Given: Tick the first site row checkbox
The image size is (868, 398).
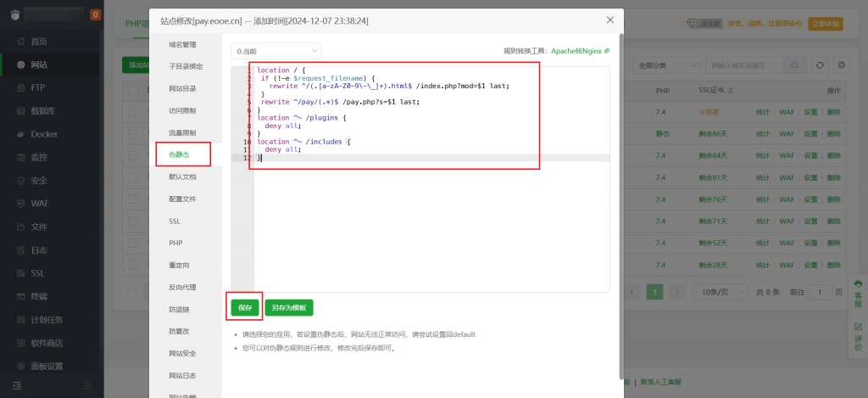Looking at the screenshot, I should point(133,111).
